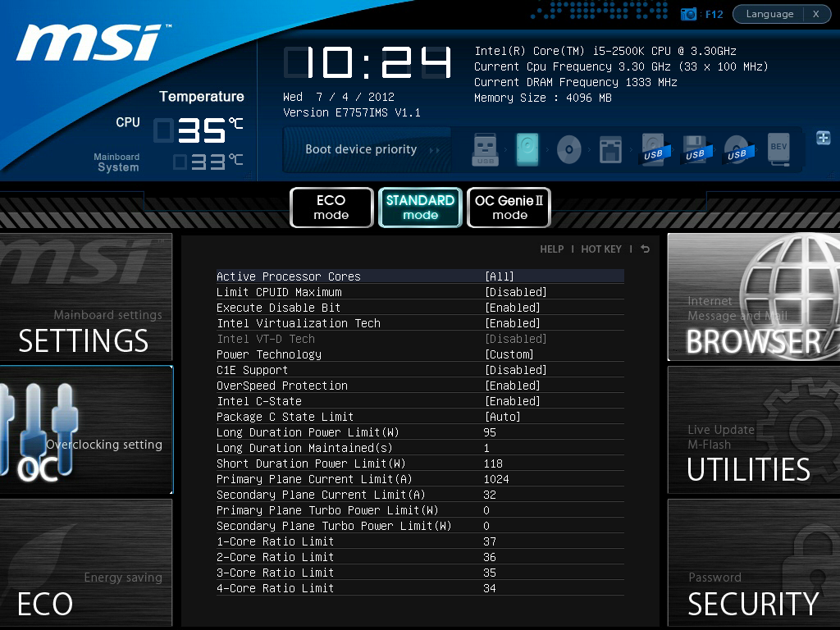Select the USB CD-ROM boot device icon

tap(737, 149)
